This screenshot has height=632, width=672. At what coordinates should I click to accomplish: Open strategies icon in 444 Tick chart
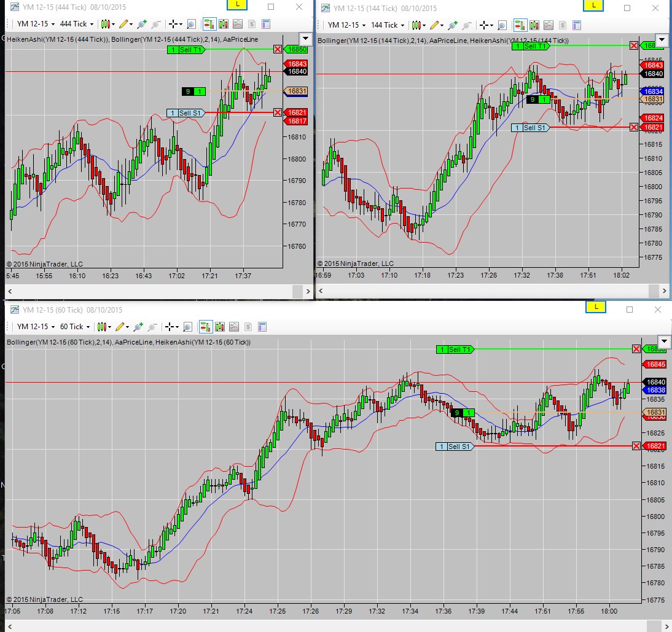[252, 24]
